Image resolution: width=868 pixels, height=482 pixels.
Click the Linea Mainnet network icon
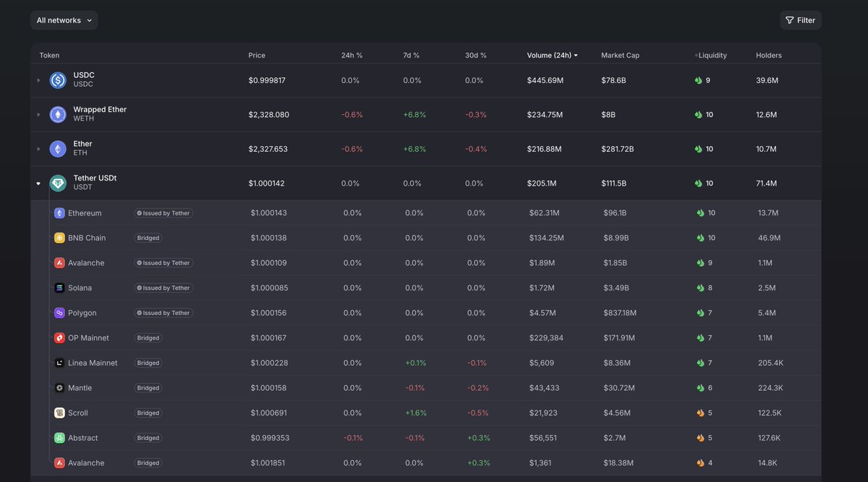pyautogui.click(x=59, y=363)
